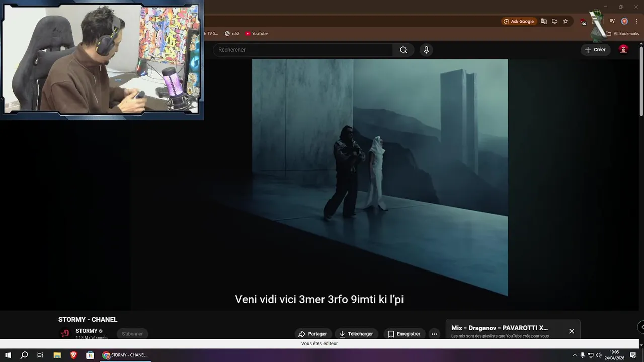Open the network tray icon
The height and width of the screenshot is (362, 644).
tap(591, 355)
